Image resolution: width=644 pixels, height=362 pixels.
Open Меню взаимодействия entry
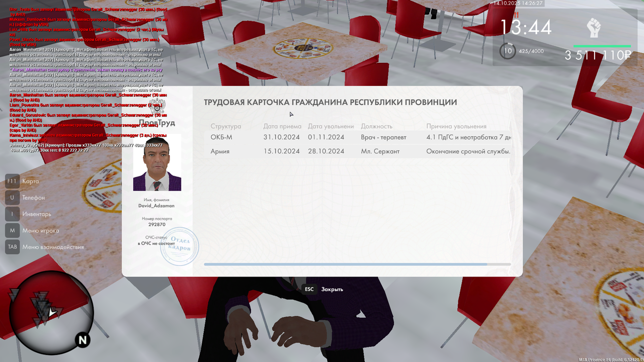53,247
